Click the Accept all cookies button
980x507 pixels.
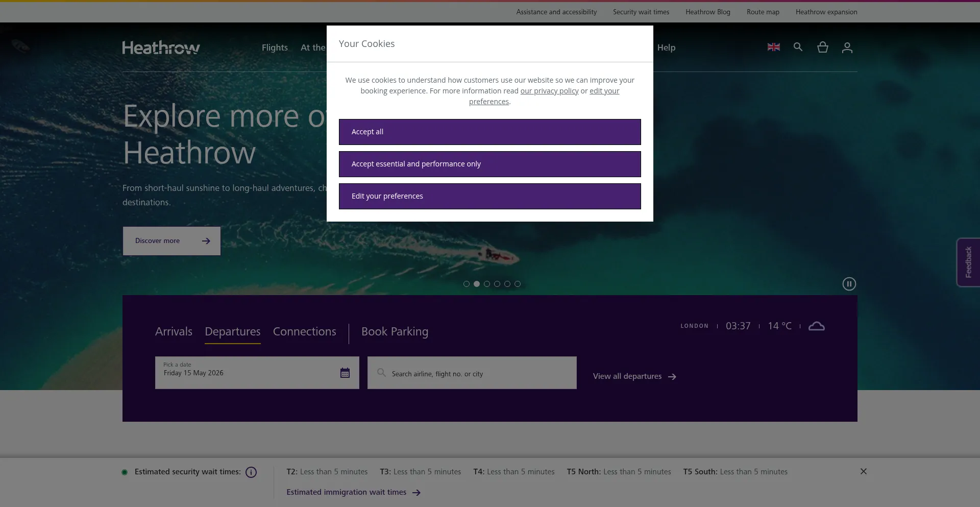pyautogui.click(x=489, y=132)
